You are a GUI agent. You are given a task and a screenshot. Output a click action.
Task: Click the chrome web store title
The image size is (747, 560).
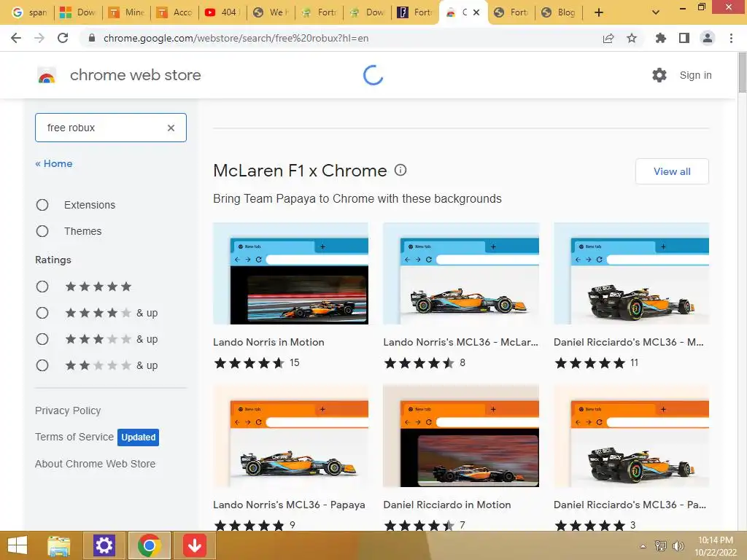point(135,75)
